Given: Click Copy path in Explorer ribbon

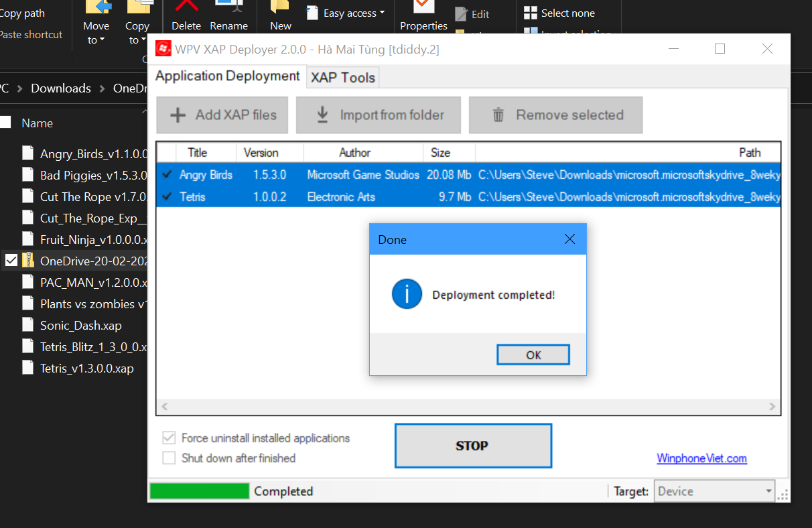Looking at the screenshot, I should point(23,13).
